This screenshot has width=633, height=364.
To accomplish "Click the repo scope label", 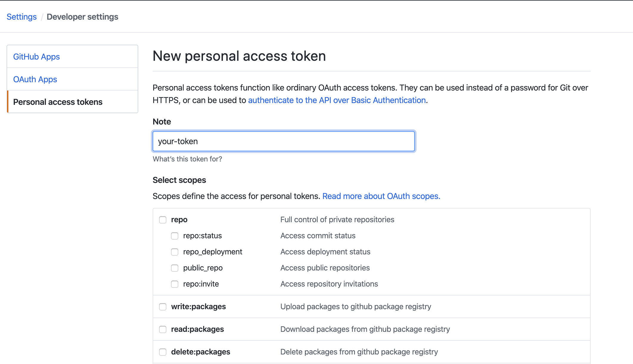I will click(x=179, y=220).
